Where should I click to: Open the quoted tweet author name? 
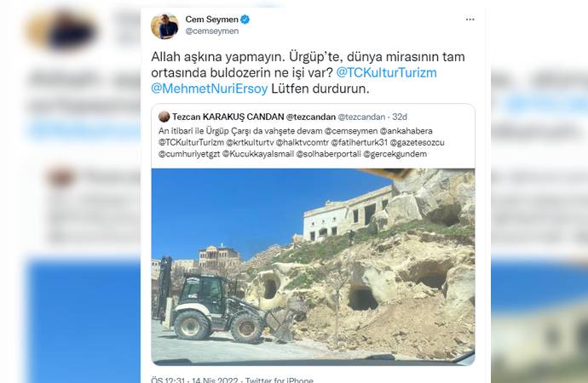(254, 117)
